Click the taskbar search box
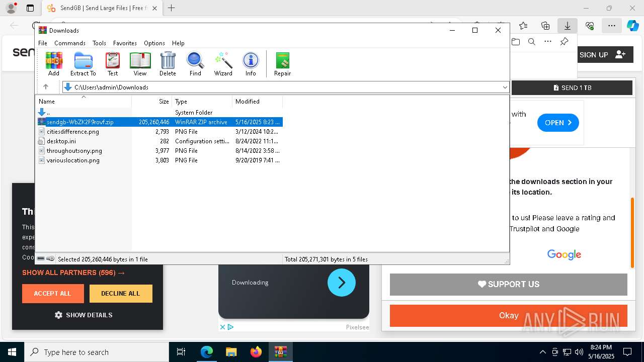 [97, 352]
